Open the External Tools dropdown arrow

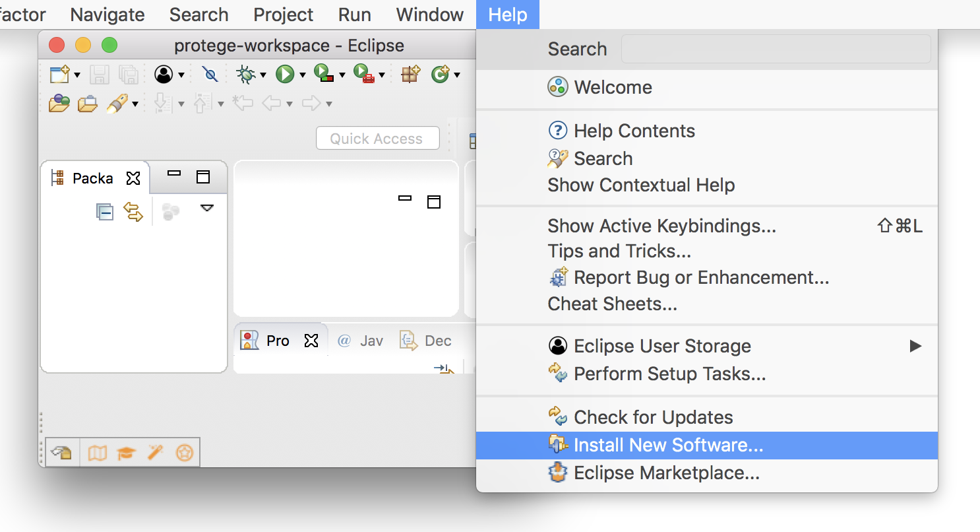pos(381,75)
